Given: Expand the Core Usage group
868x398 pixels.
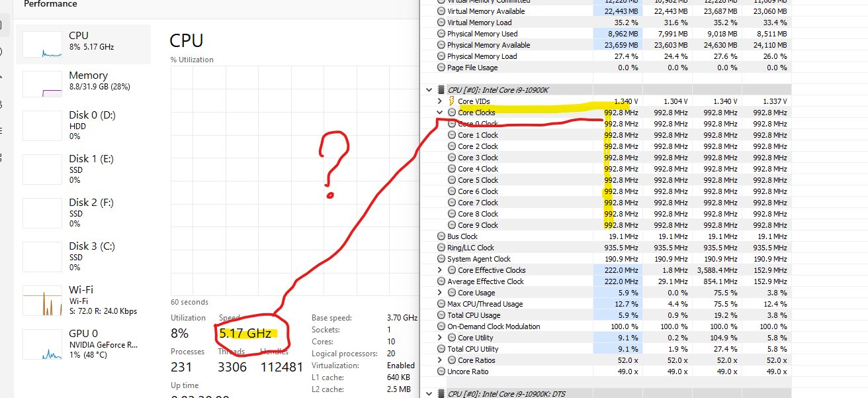Looking at the screenshot, I should (440, 293).
